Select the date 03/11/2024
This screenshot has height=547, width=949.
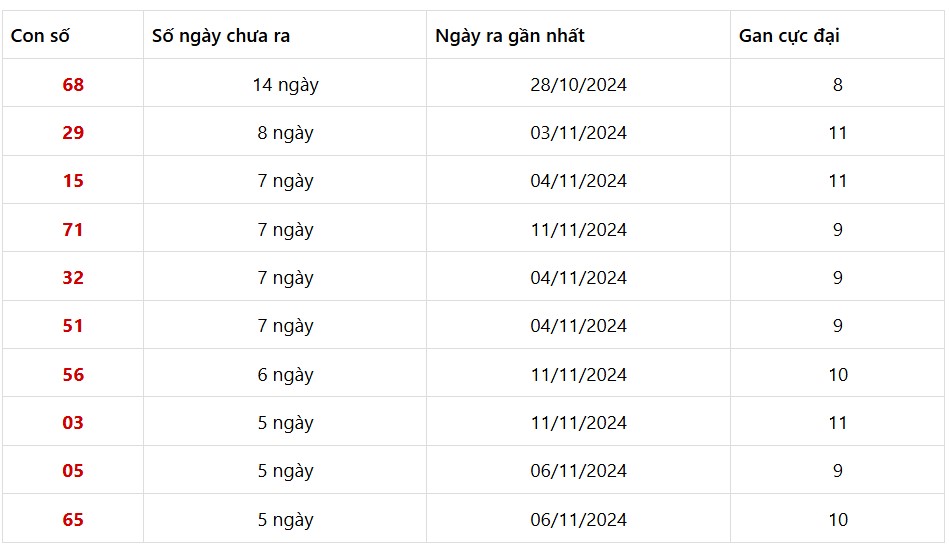point(578,133)
